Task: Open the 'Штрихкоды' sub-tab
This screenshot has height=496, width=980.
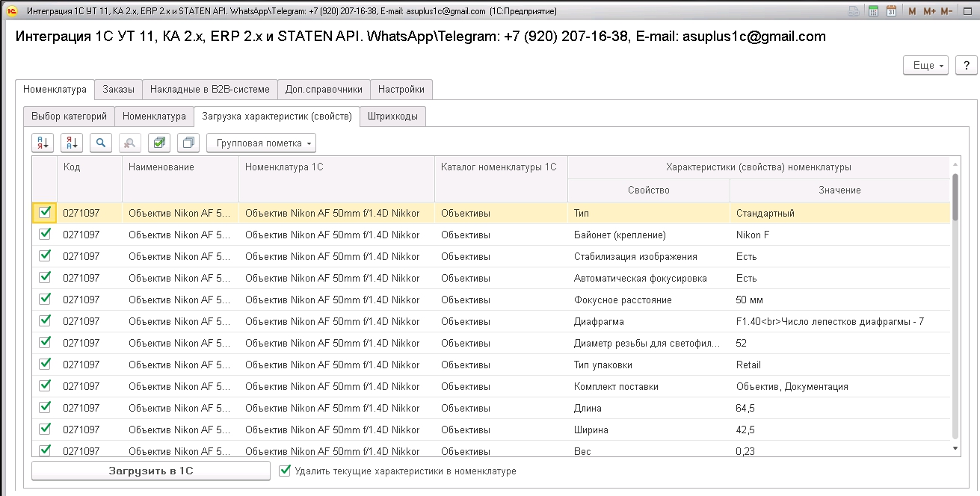Action: (x=393, y=117)
